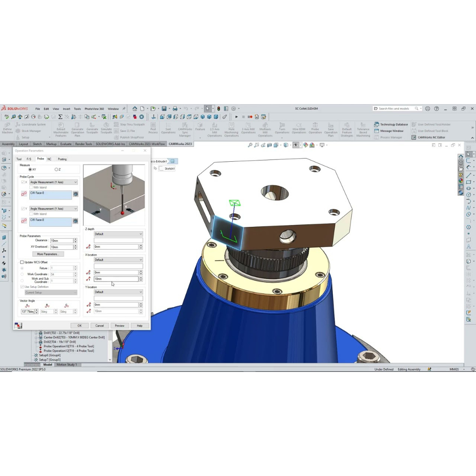Expand the Drill1[T02 - 22.75x118° Drill] node
This screenshot has height=476, width=476.
pos(36,333)
